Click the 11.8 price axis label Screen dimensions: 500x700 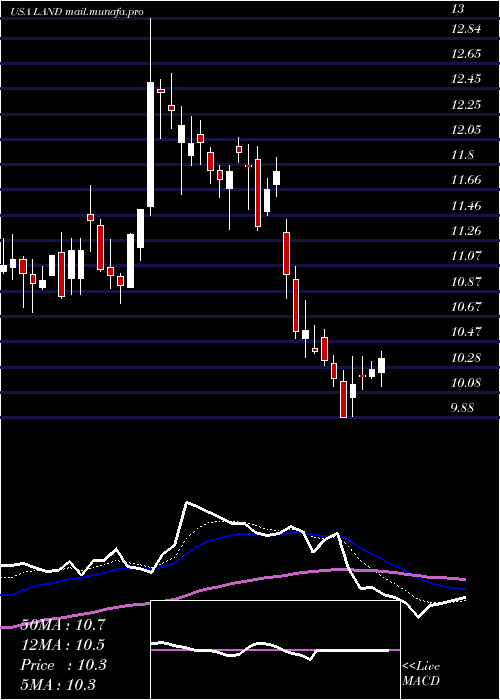462,155
